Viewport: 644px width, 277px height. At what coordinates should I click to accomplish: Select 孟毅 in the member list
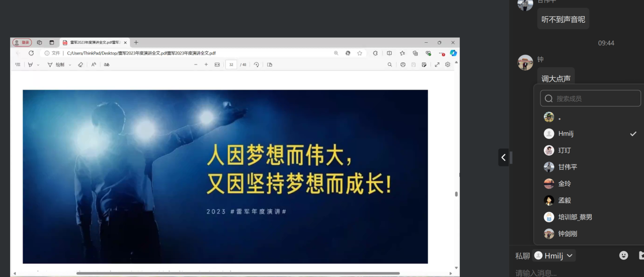click(x=590, y=200)
